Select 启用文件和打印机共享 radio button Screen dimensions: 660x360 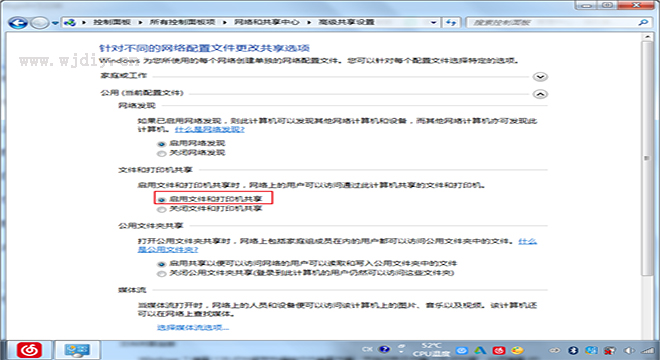click(161, 199)
